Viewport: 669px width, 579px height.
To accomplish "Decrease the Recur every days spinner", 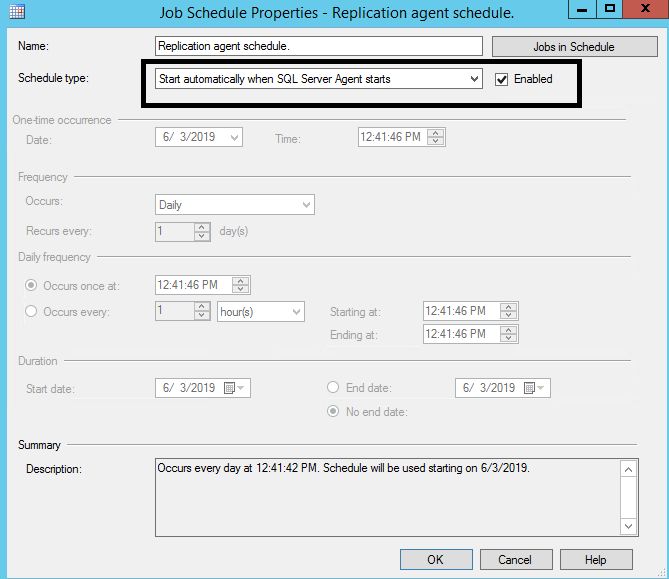I will (x=202, y=236).
